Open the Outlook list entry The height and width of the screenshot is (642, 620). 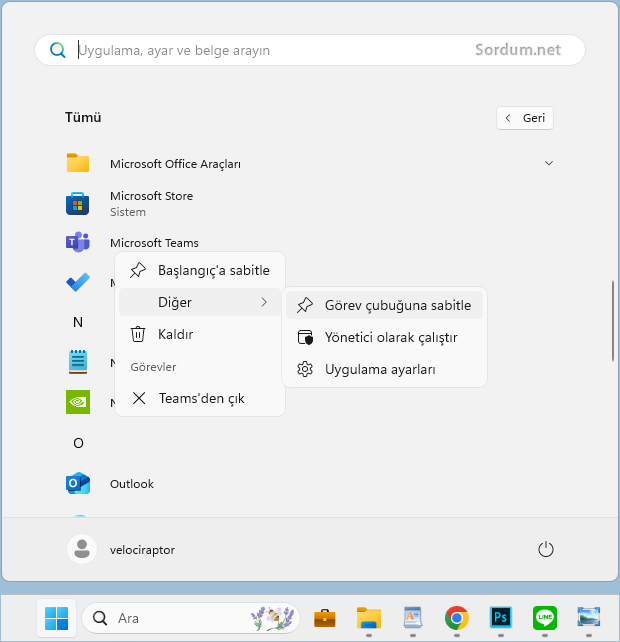pyautogui.click(x=131, y=484)
